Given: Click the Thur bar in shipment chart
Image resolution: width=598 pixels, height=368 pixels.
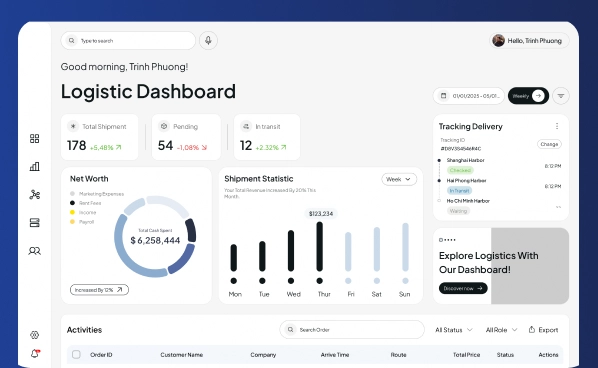Looking at the screenshot, I should (x=320, y=247).
